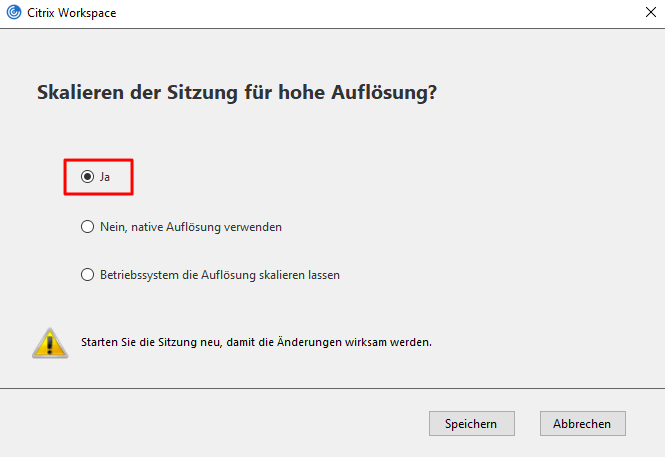Click the heading "Skalieren der Sitzung für hohe Auflösung?"
The image size is (665, 457).
tap(237, 92)
